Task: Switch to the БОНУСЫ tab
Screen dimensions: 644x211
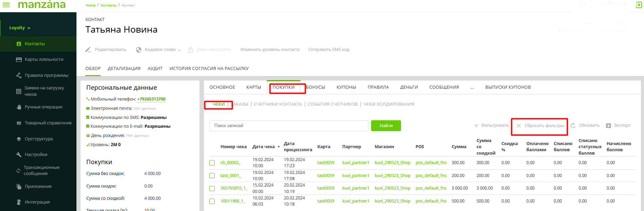Action: (316, 87)
